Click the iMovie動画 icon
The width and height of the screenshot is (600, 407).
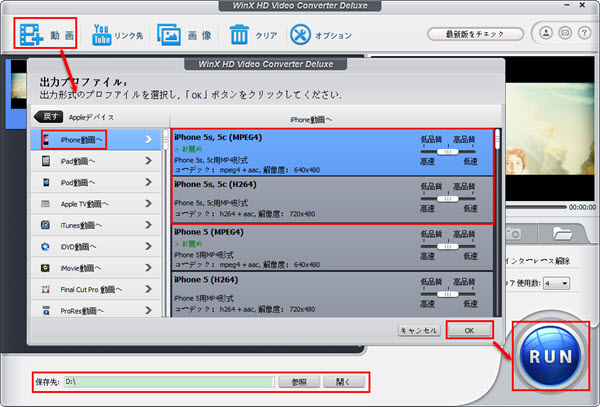tap(46, 268)
